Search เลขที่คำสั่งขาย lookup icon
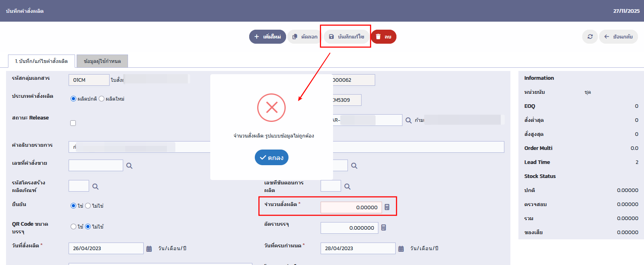Viewport: 644px width, 265px height. coord(129,166)
